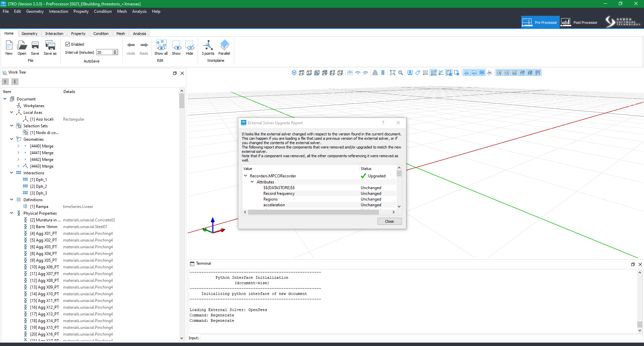Float the Work Tree panel
644x346 pixels.
(x=175, y=73)
